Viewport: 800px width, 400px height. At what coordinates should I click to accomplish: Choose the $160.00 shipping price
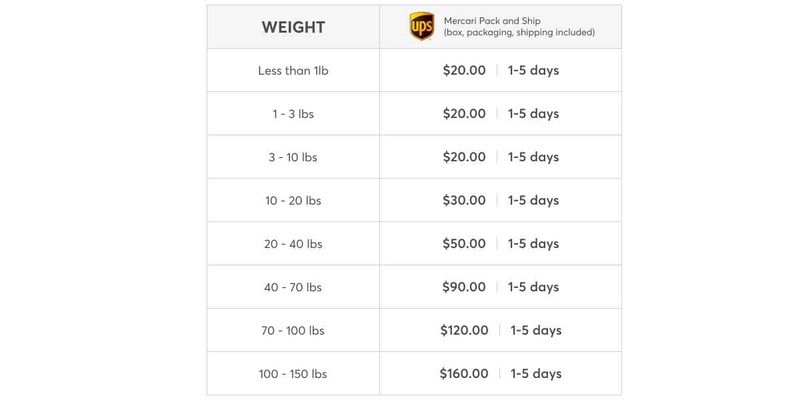(x=464, y=374)
